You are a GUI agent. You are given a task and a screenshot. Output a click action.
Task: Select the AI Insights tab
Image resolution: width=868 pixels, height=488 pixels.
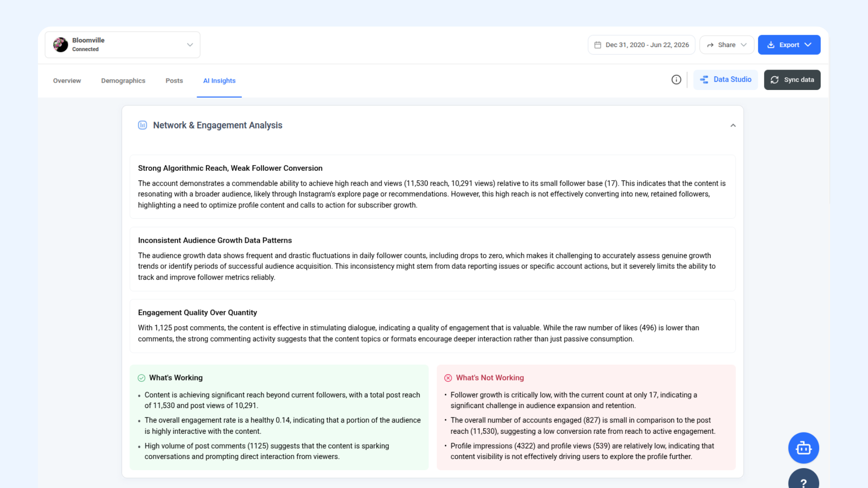(x=219, y=80)
